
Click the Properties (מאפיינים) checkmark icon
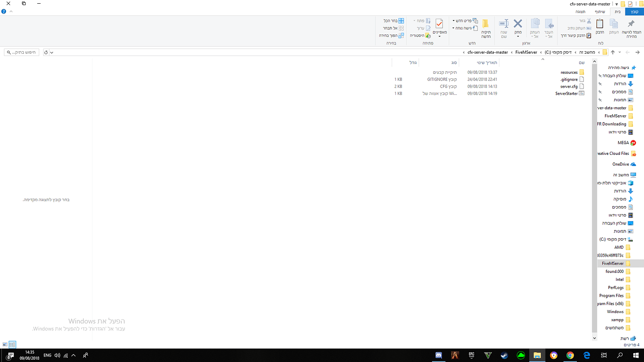(x=439, y=24)
